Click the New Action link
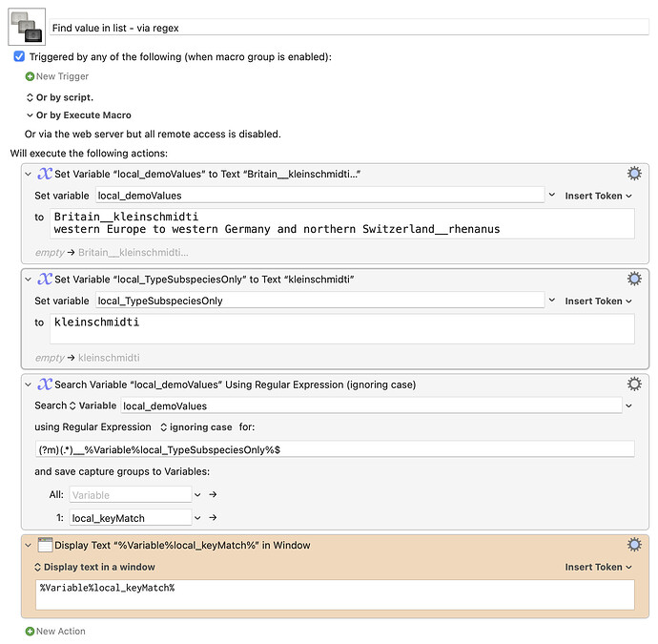This screenshot has width=658, height=644. coord(61,632)
